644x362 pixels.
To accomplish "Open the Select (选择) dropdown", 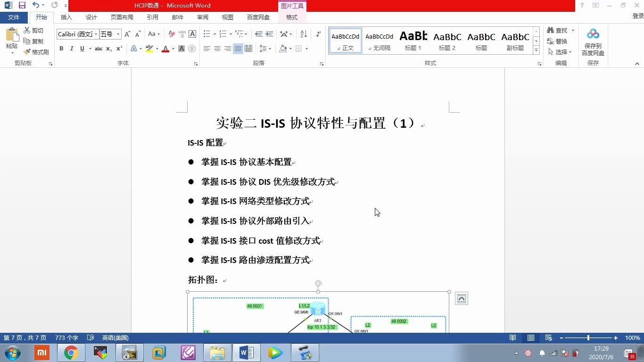I will tap(560, 52).
